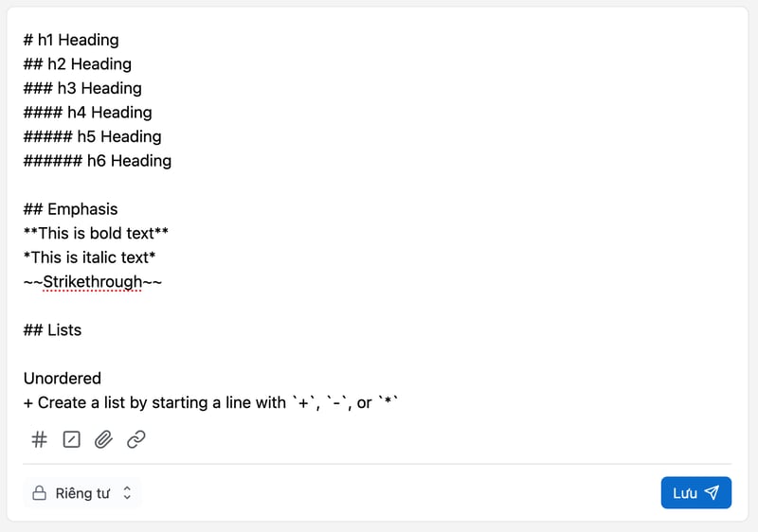Image resolution: width=758 pixels, height=532 pixels.
Task: Click the slash-in-square icon in toolbar
Action: 71,439
